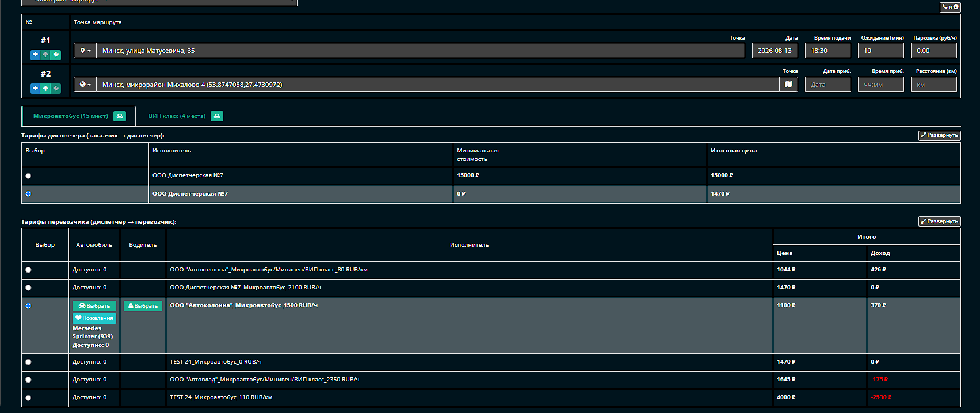Click red income value -175 ₽
The image size is (980, 413).
pyautogui.click(x=879, y=380)
